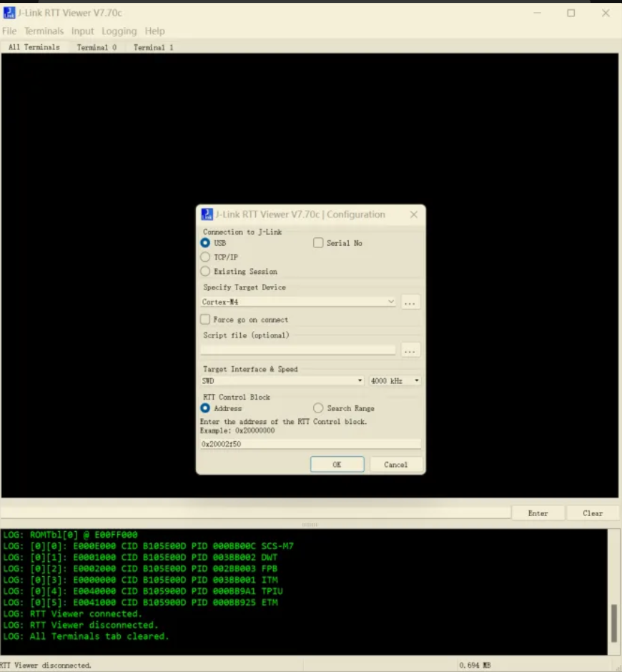Select TCP/IP connection radio button
The height and width of the screenshot is (672, 622).
[x=205, y=257]
